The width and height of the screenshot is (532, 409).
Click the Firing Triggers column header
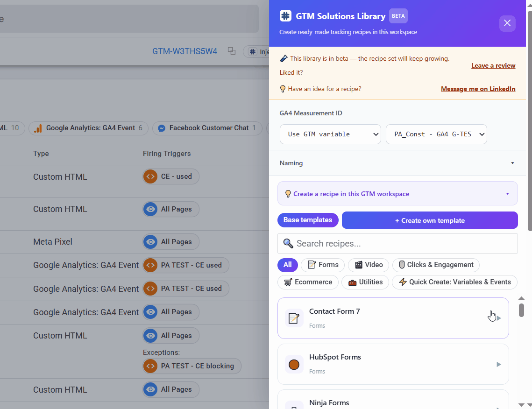point(167,154)
